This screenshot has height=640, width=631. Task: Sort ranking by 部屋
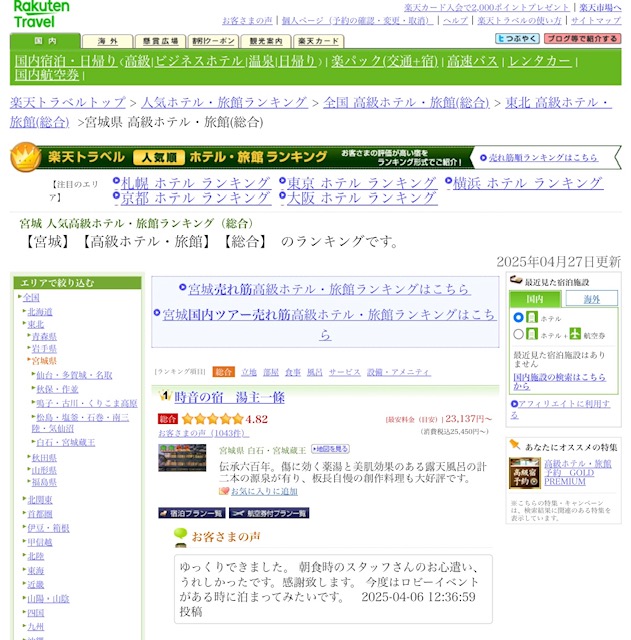click(x=271, y=372)
